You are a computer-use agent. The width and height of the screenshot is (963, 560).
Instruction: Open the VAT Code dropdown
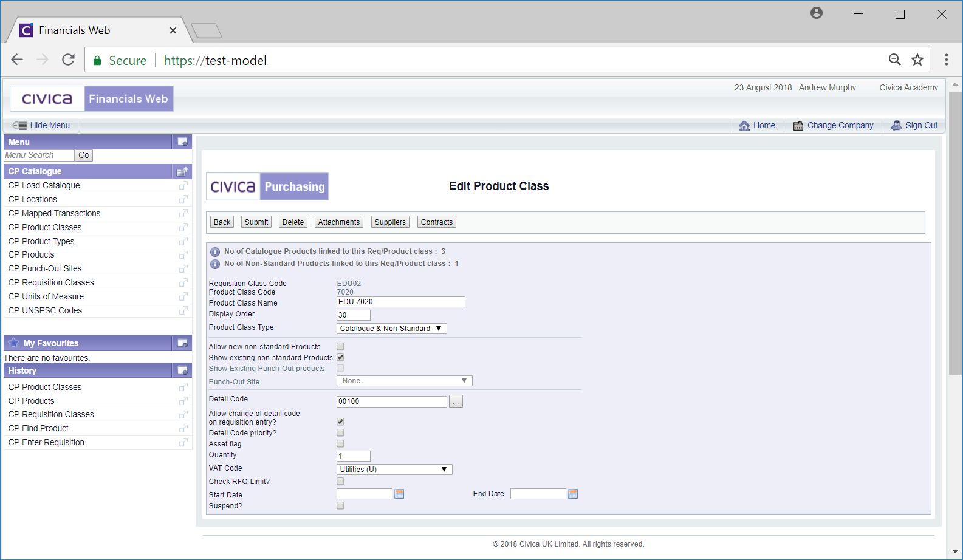[394, 470]
